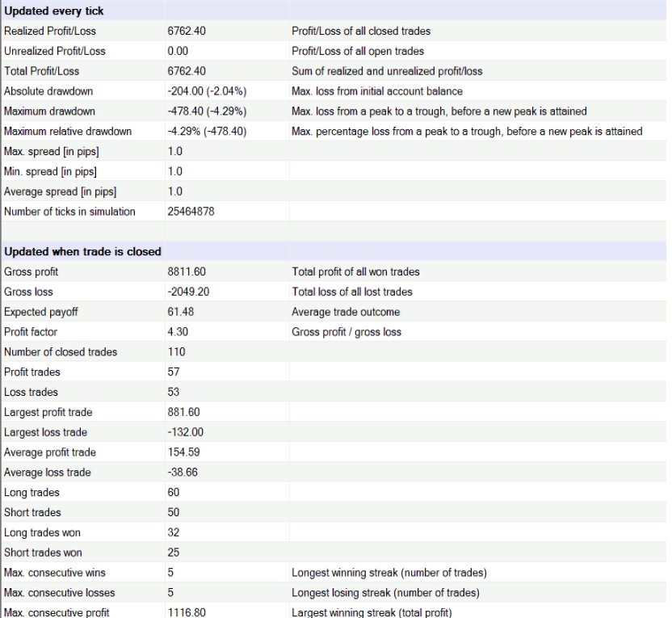Select the Long trades won row label
The height and width of the screenshot is (618, 672).
pyautogui.click(x=42, y=532)
